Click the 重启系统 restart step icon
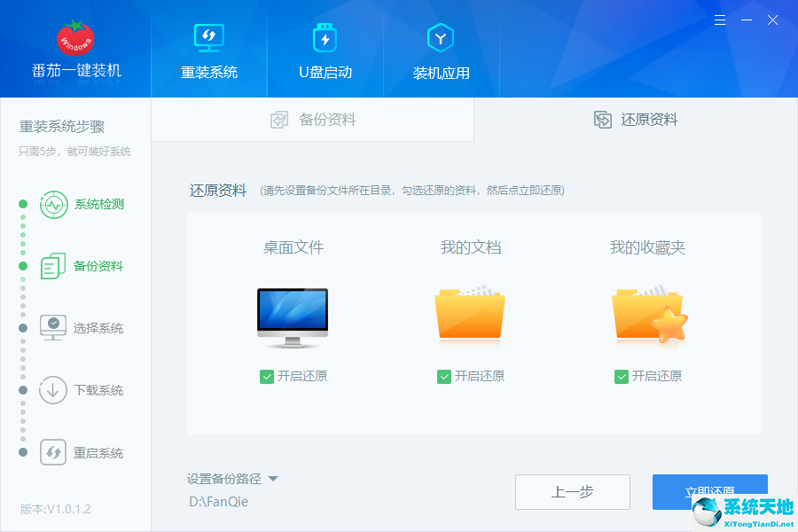The image size is (798, 532). pos(53,452)
